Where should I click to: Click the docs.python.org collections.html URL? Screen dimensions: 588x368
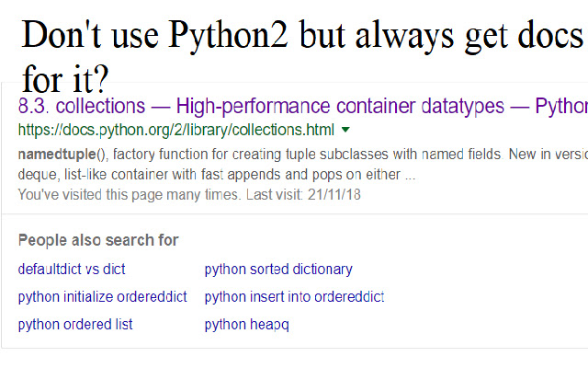click(175, 130)
